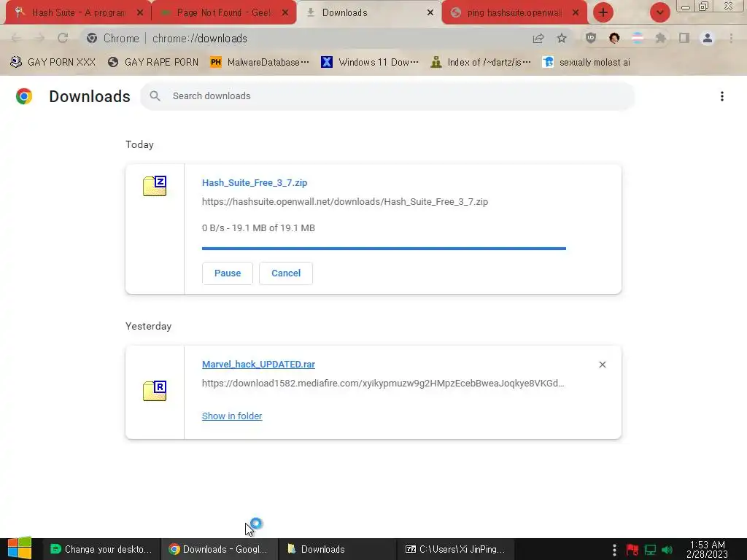Click the zip file icon
This screenshot has height=560, width=747.
click(155, 186)
